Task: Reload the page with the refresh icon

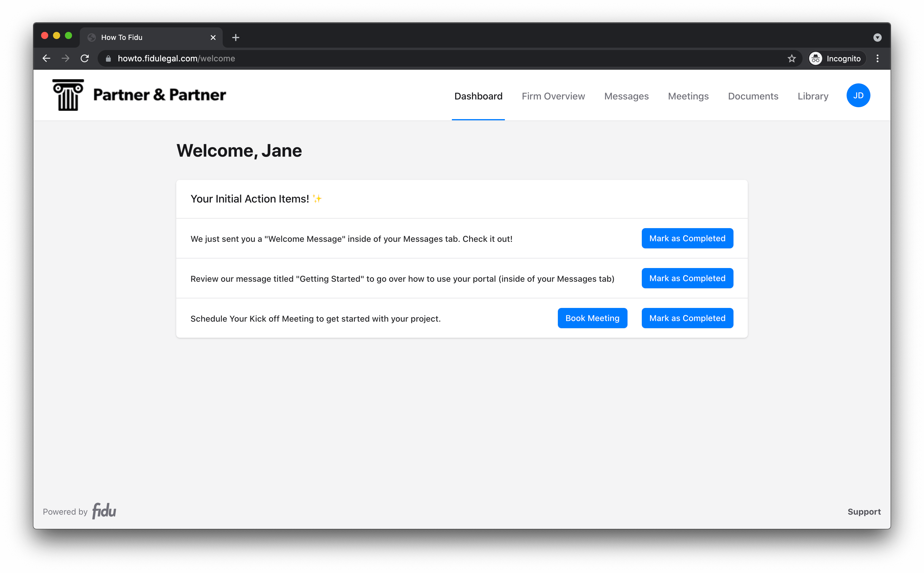Action: click(x=85, y=58)
